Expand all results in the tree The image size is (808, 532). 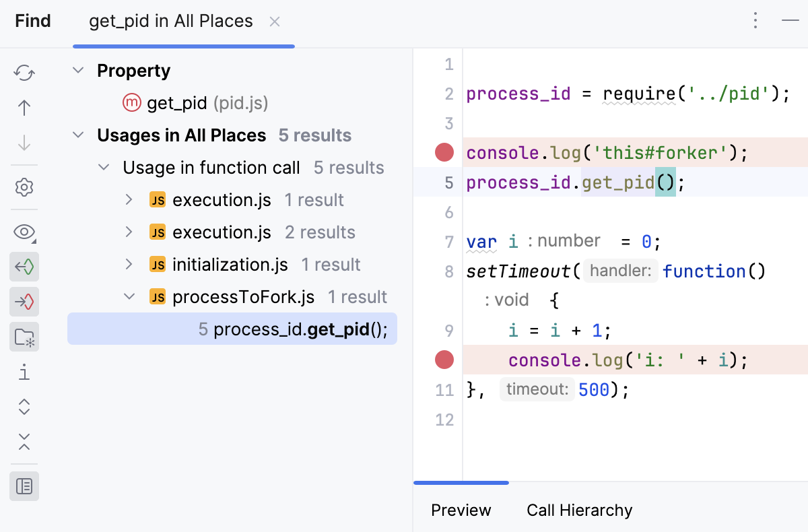[24, 407]
